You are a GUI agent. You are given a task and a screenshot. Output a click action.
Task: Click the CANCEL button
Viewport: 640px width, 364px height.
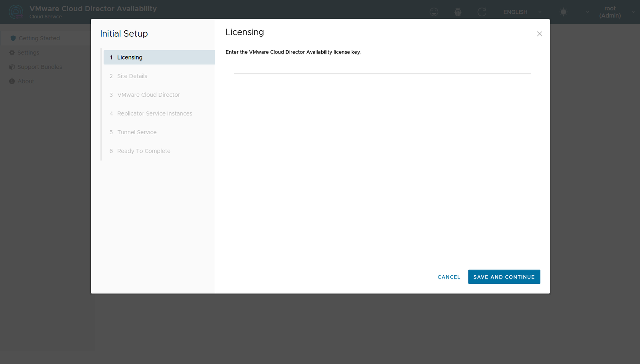coord(449,277)
